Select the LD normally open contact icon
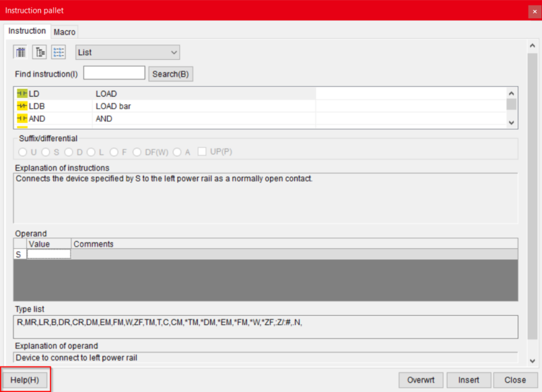The height and width of the screenshot is (392, 542). tap(22, 94)
